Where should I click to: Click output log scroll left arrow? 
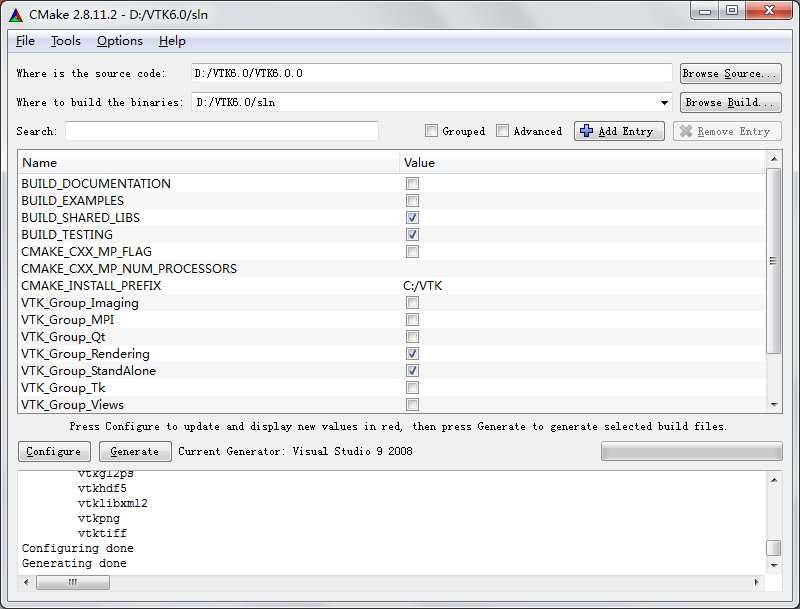point(26,582)
